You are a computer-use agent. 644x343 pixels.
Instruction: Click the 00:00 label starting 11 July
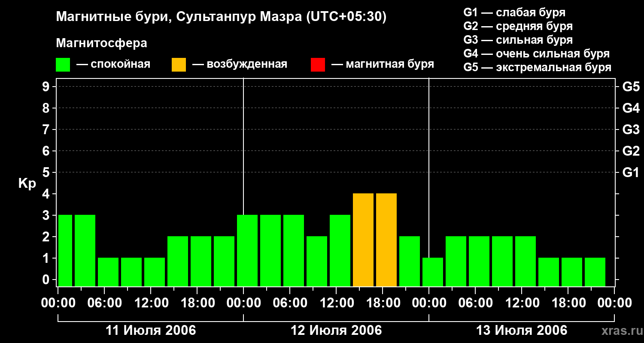click(58, 303)
